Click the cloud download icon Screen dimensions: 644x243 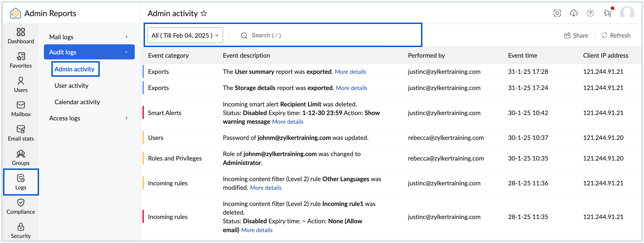coord(574,13)
